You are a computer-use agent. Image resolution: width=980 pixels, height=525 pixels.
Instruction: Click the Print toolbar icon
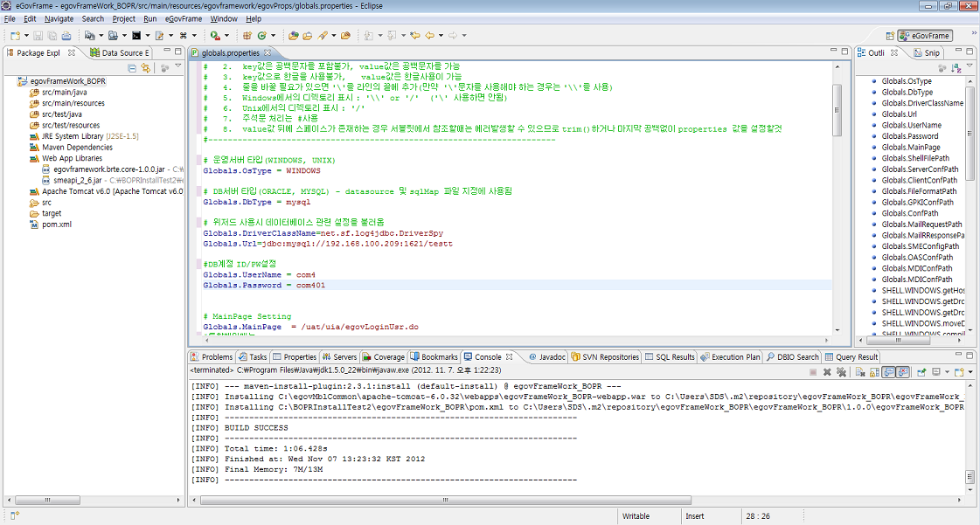(66, 36)
